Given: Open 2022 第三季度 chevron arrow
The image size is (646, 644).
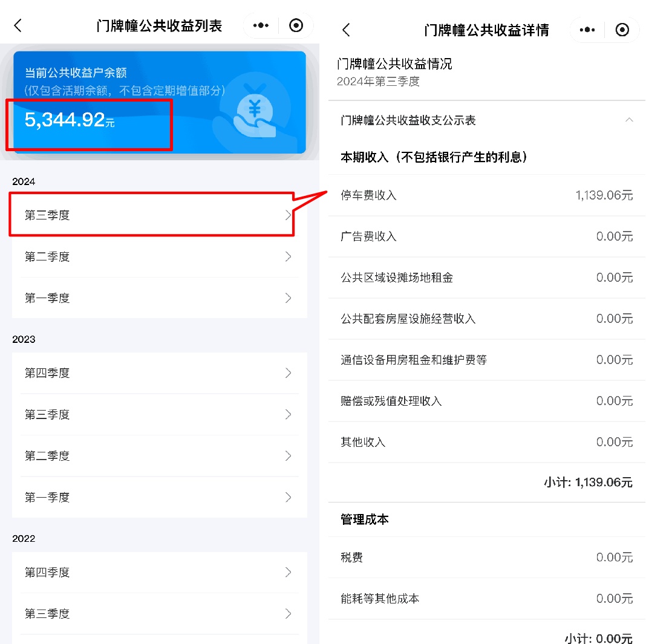Looking at the screenshot, I should [x=288, y=614].
